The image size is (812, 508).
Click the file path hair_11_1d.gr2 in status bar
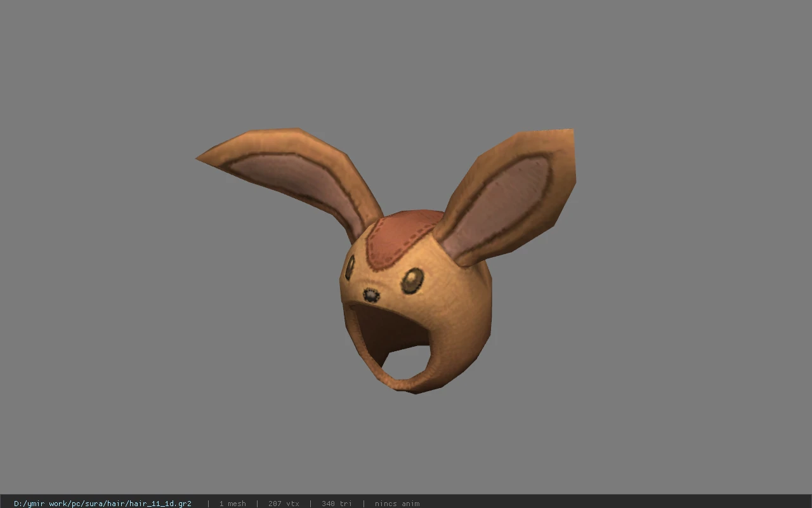103,504
